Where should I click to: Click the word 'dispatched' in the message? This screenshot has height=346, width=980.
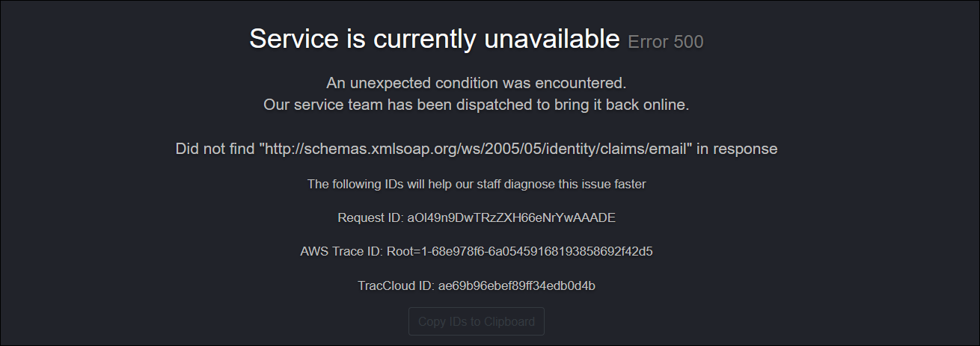[492, 105]
